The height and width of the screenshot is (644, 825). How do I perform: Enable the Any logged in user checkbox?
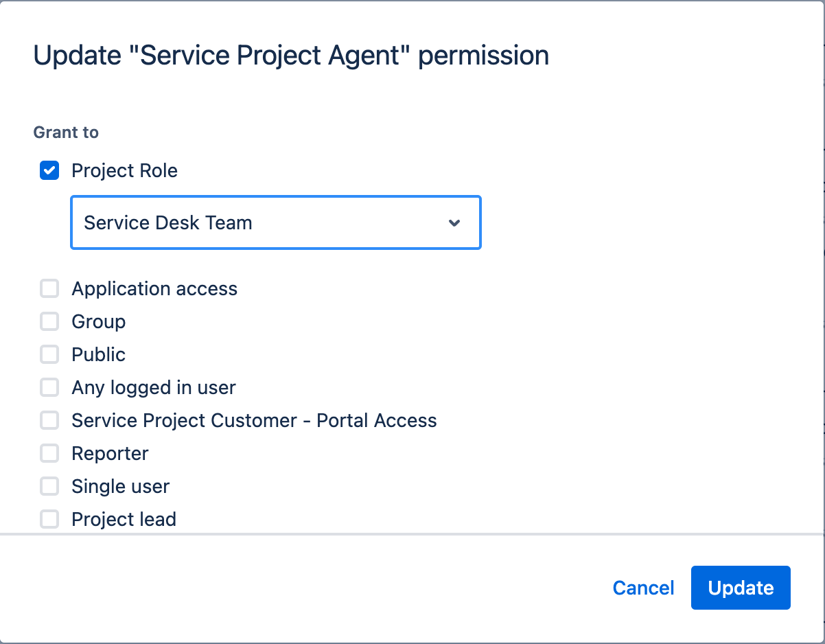coord(49,388)
